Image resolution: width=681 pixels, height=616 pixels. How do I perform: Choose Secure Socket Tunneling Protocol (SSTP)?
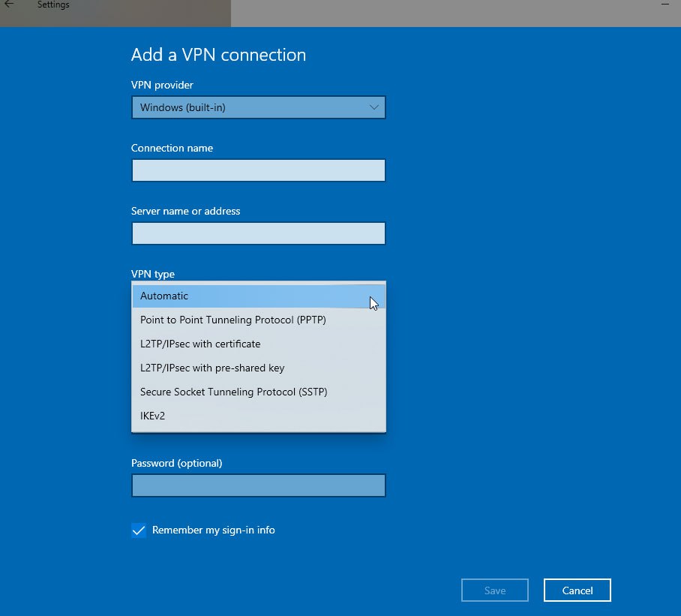click(x=259, y=392)
